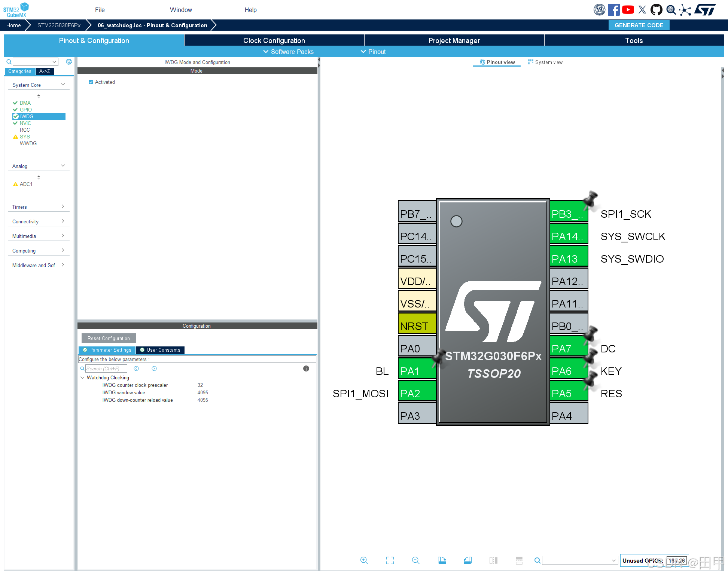Switch to A->Z sorting tab
This screenshot has width=728, height=575.
45,71
